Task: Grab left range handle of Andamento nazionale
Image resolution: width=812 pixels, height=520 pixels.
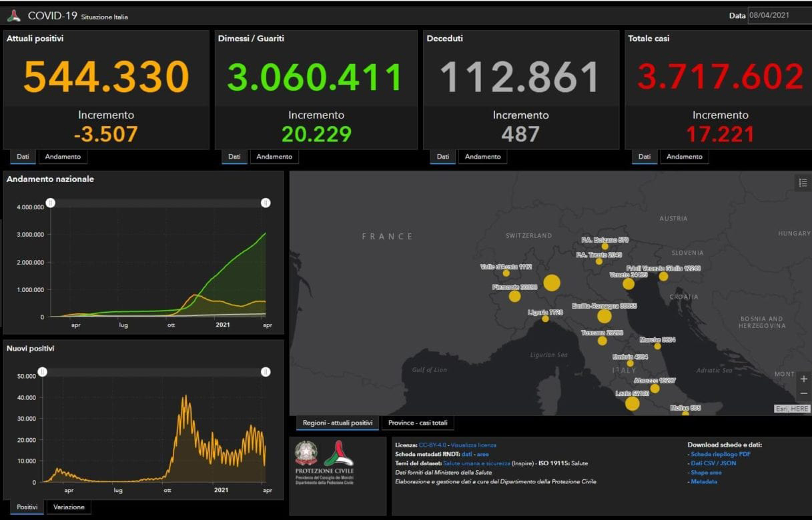Action: [51, 203]
